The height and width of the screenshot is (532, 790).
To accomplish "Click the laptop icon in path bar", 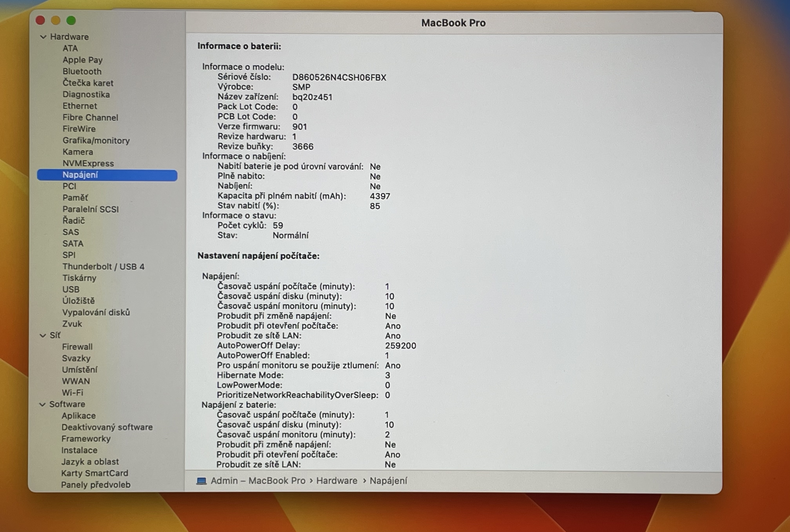I will (202, 481).
